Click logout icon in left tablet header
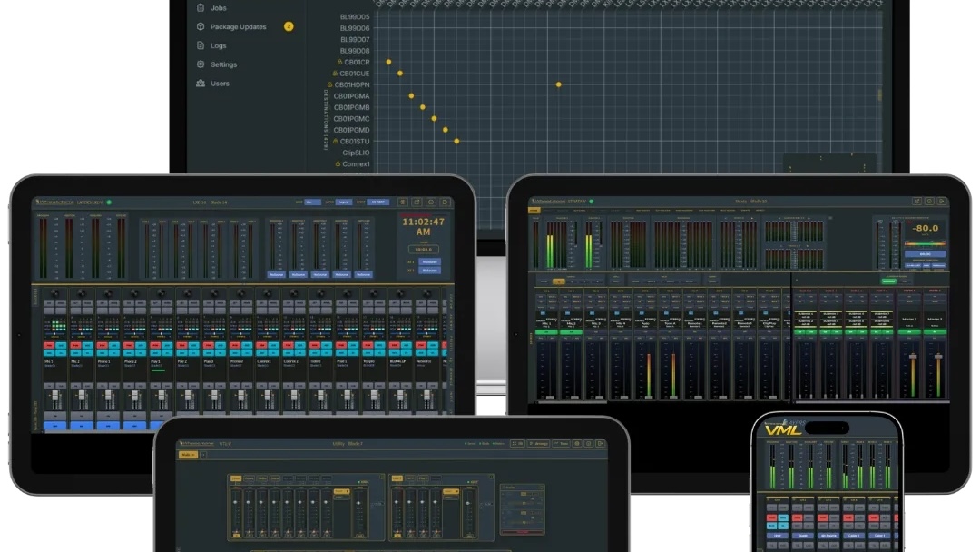The height and width of the screenshot is (552, 980). pos(445,202)
